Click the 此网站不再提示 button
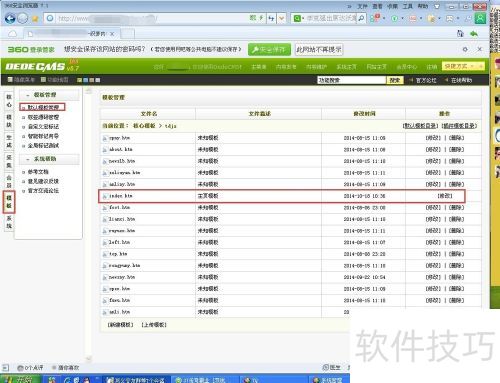This screenshot has width=500, height=383. [x=319, y=50]
